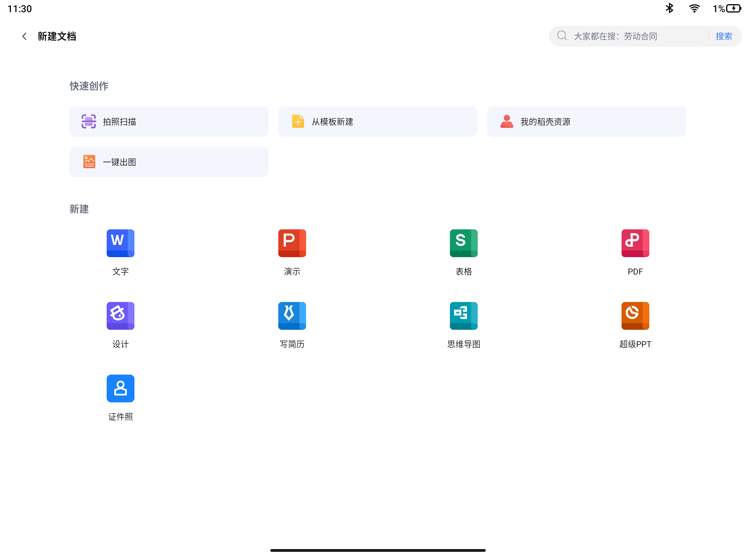Create a new 表格 spreadsheet
The height and width of the screenshot is (556, 756).
pos(463,243)
